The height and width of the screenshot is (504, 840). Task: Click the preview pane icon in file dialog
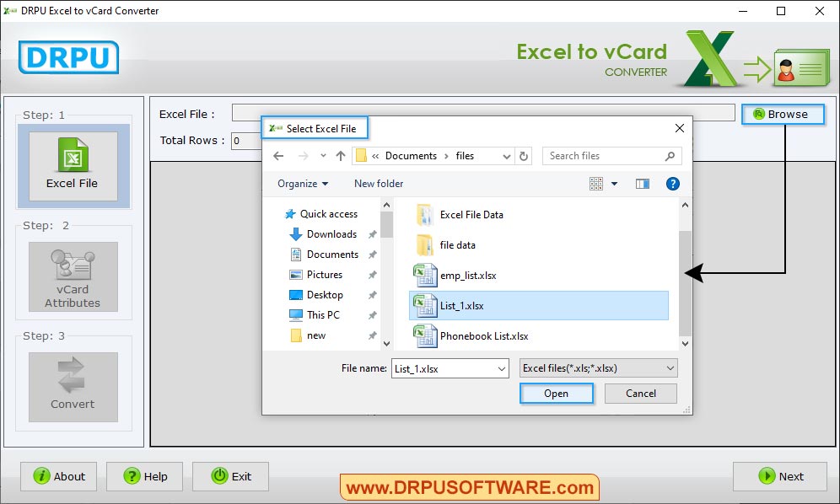(x=642, y=184)
